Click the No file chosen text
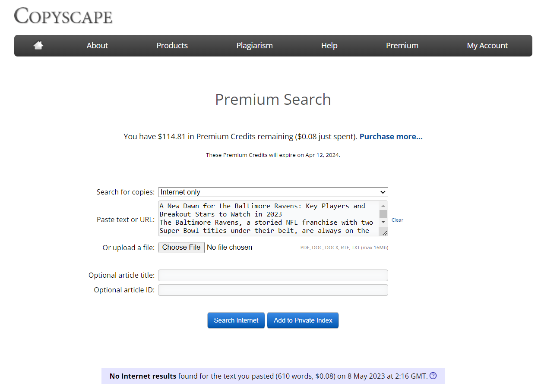 tap(229, 248)
